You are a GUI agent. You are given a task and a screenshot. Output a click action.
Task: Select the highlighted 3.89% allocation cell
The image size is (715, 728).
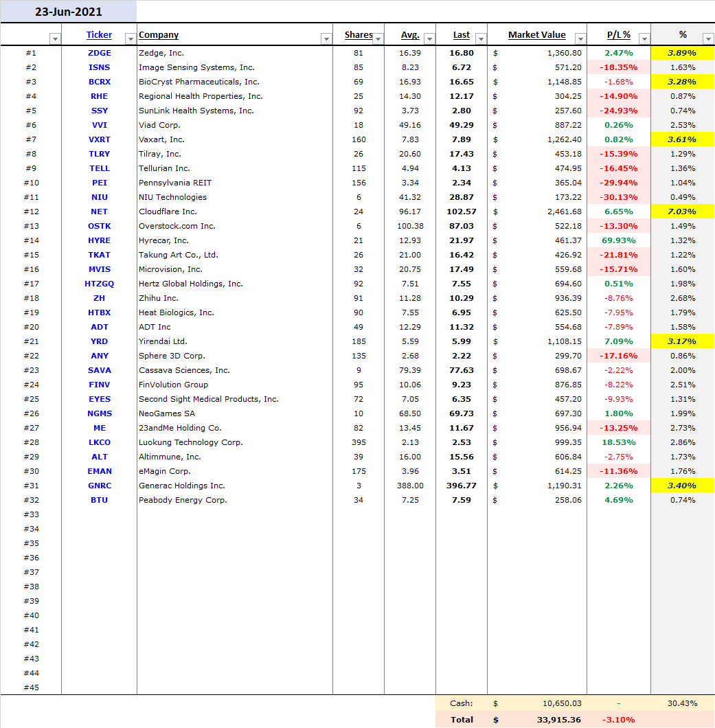[683, 53]
